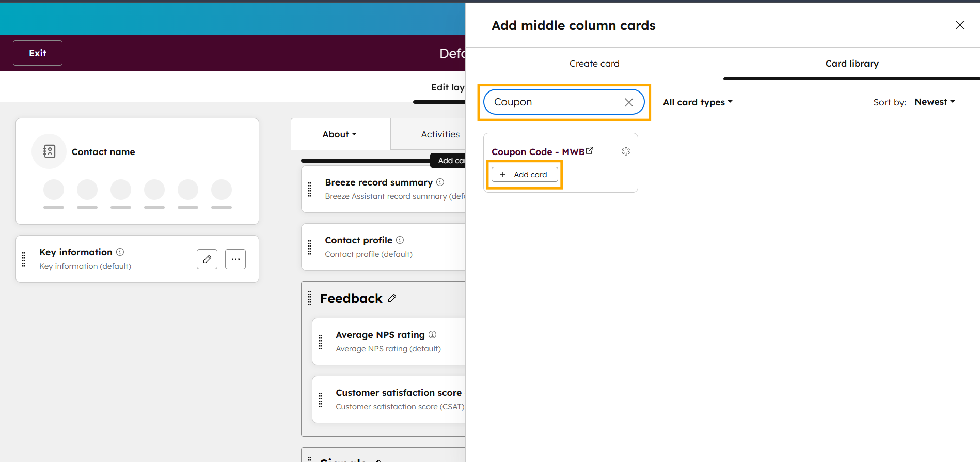Screen dimensions: 980x462
Task: Click the Average NPS rating info icon
Action: point(432,335)
